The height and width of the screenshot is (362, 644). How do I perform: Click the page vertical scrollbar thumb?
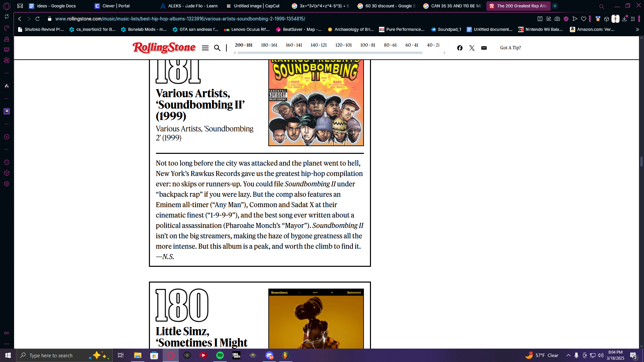(641, 162)
